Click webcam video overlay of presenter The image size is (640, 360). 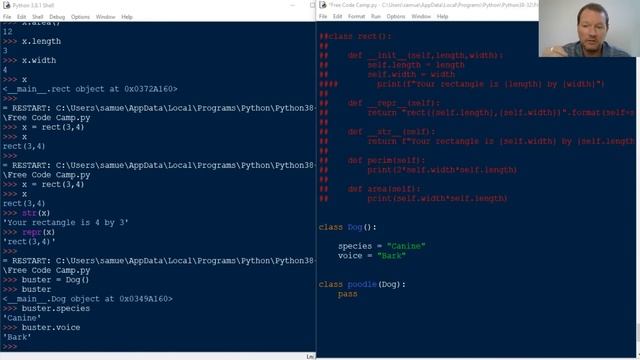(589, 28)
